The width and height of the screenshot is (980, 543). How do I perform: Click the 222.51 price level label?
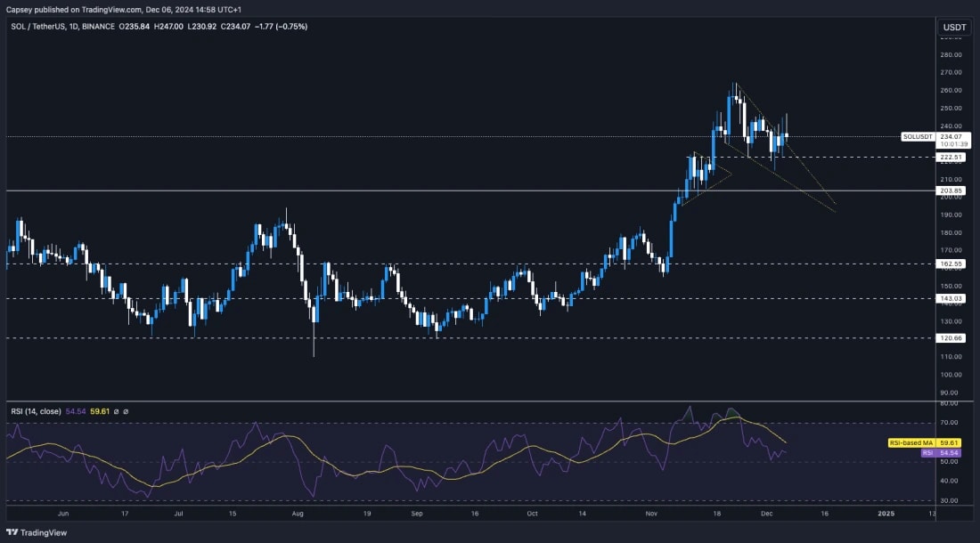(x=951, y=156)
